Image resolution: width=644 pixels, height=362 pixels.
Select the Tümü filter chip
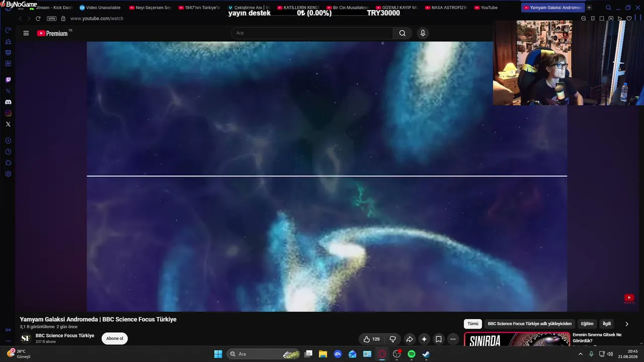coord(473,324)
